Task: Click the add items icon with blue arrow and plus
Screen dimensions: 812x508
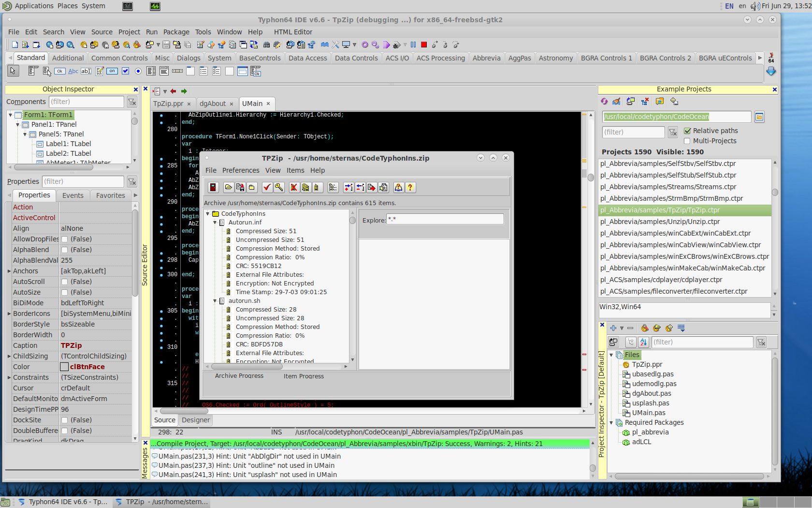Action: 348,187
